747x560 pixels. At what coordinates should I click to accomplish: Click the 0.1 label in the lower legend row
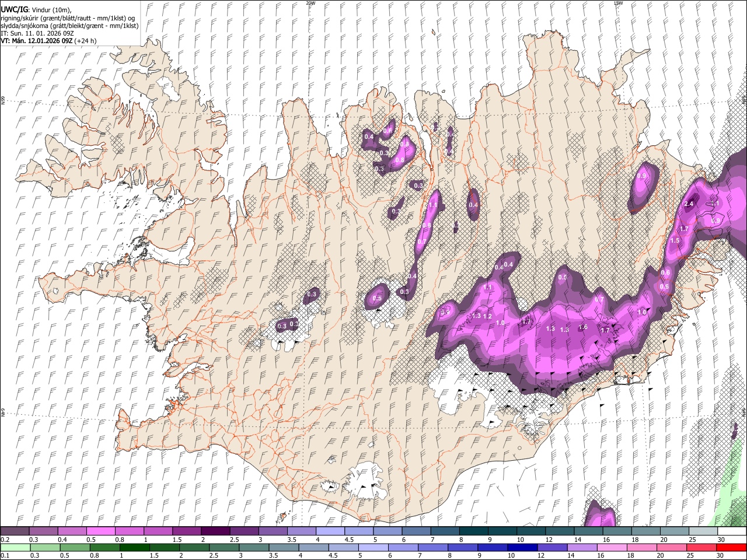tap(5, 555)
